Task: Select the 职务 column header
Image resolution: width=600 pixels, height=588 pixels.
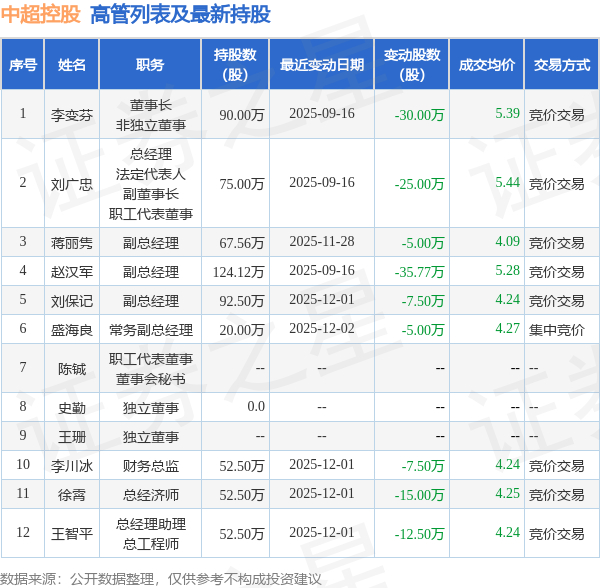Action: click(x=150, y=65)
